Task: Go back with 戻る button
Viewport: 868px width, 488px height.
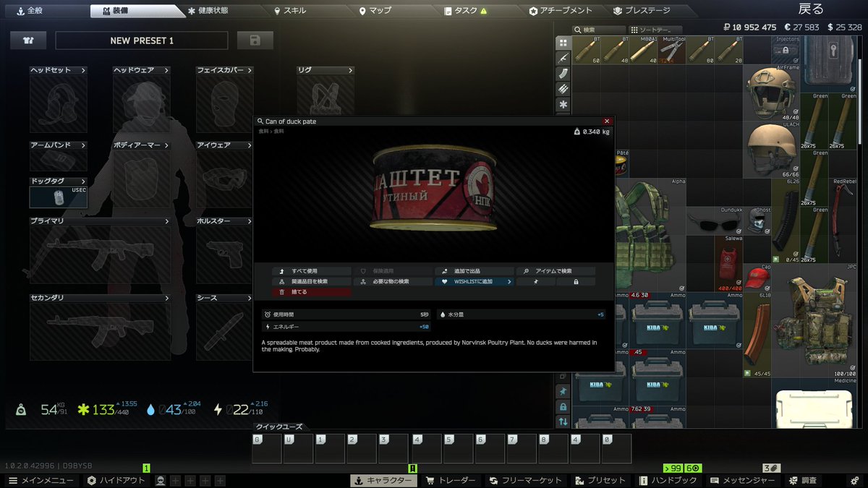Action: pyautogui.click(x=810, y=9)
